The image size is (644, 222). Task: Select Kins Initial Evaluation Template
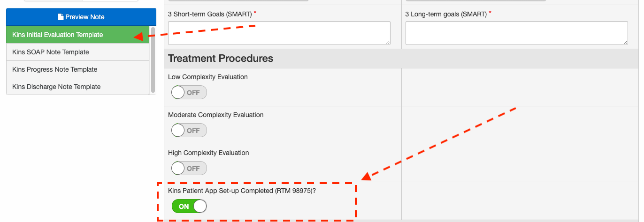pos(58,35)
